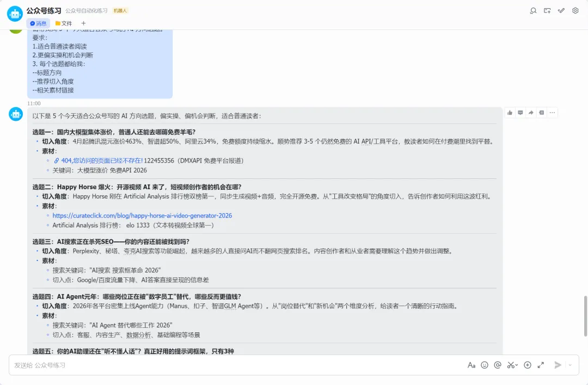Click 公众号自动化练习 description text
Screen dimensions: 588x385
click(x=86, y=11)
